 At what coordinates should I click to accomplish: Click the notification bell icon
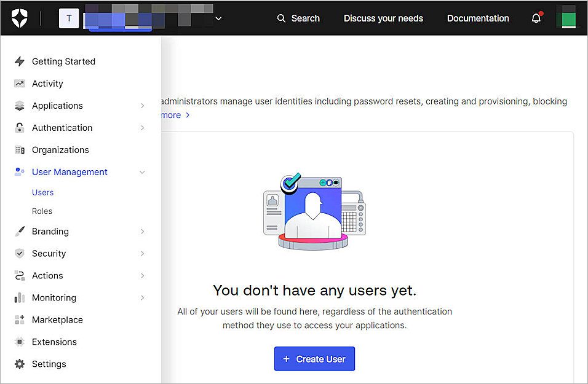(x=534, y=18)
